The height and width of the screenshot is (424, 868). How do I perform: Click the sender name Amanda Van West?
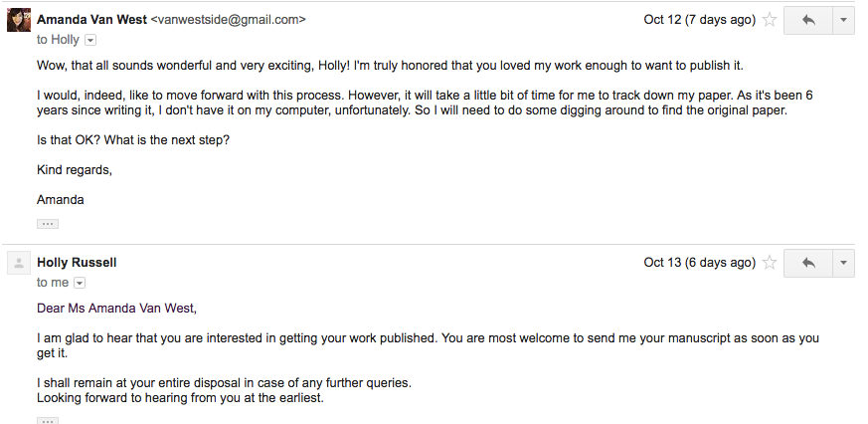click(91, 19)
